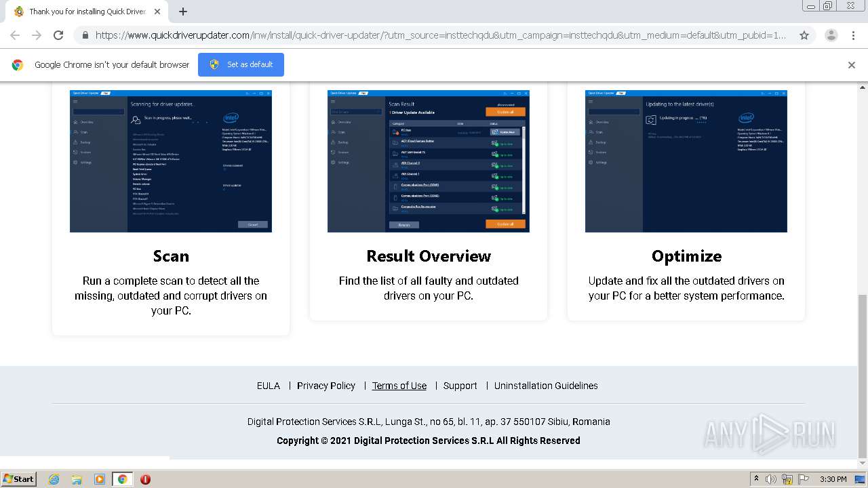Click the Sibiu, Romania company address line
This screenshot has width=868, height=488.
[x=429, y=422]
